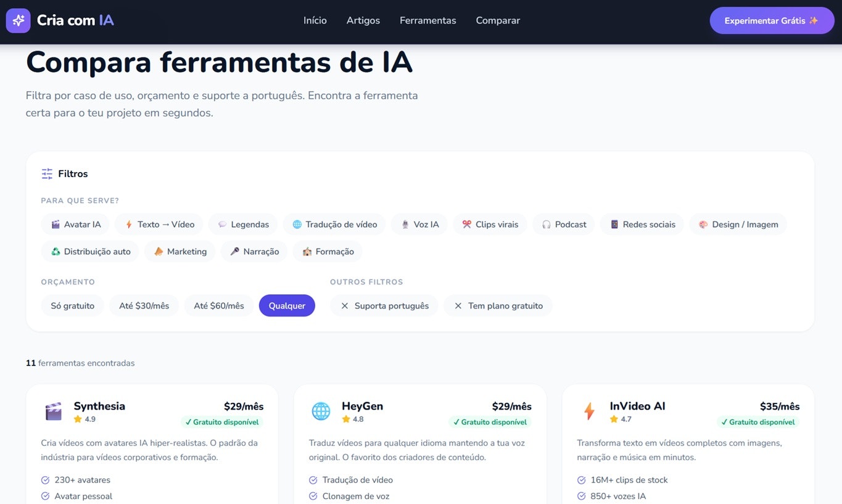This screenshot has width=842, height=504.
Task: Click the PARA QUE SERVE? label
Action: click(80, 200)
